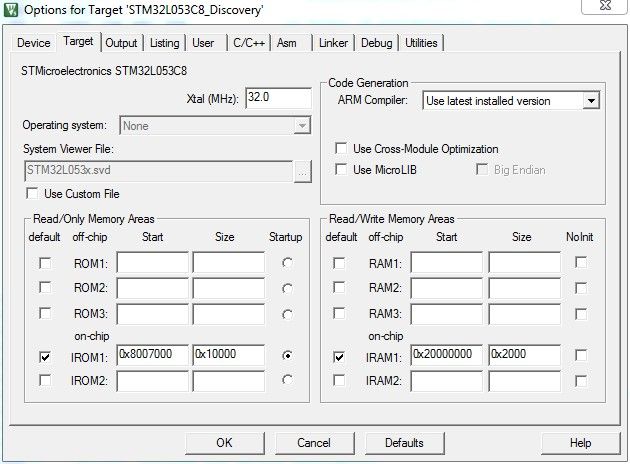Uncheck the IRAM1 default checkbox
The image size is (630, 464).
[339, 357]
